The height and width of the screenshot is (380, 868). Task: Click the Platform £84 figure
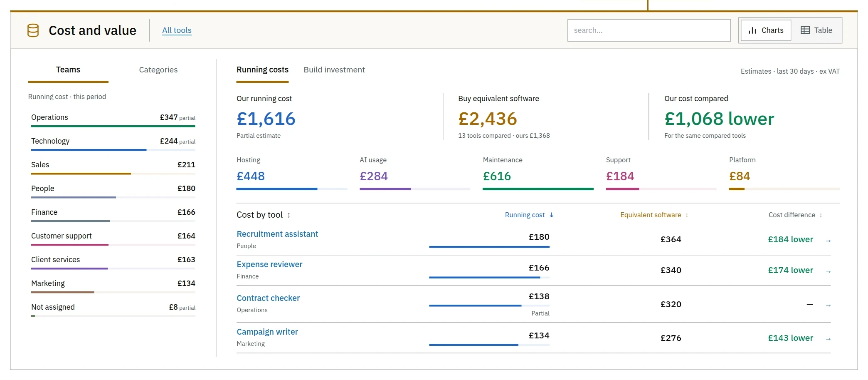[x=740, y=176]
